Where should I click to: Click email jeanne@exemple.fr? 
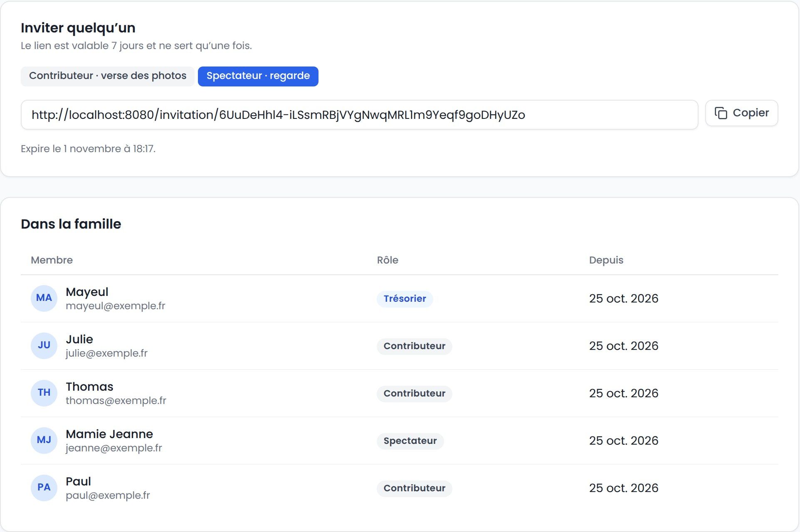coord(114,448)
